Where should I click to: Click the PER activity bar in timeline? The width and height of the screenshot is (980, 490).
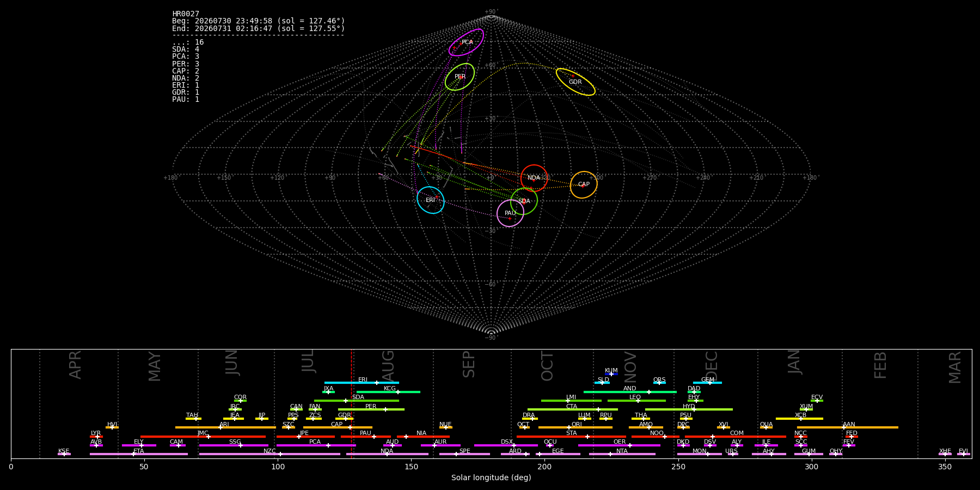[371, 409]
